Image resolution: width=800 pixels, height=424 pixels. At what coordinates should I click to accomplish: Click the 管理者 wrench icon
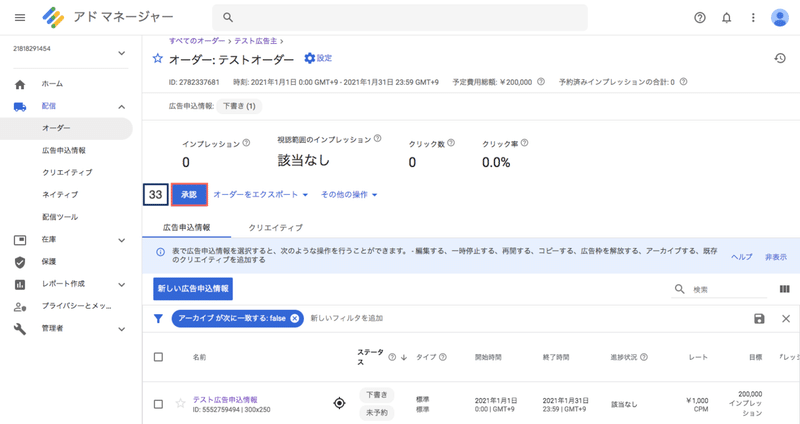pos(20,329)
